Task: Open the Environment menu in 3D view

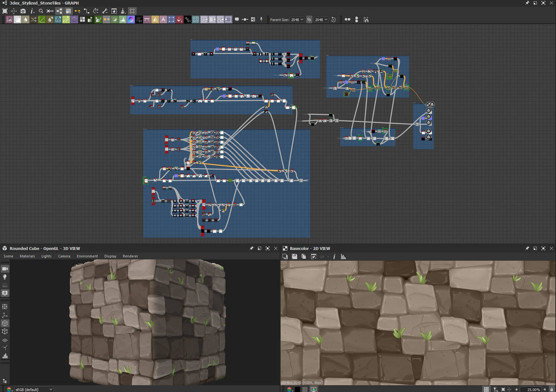Action: click(87, 256)
